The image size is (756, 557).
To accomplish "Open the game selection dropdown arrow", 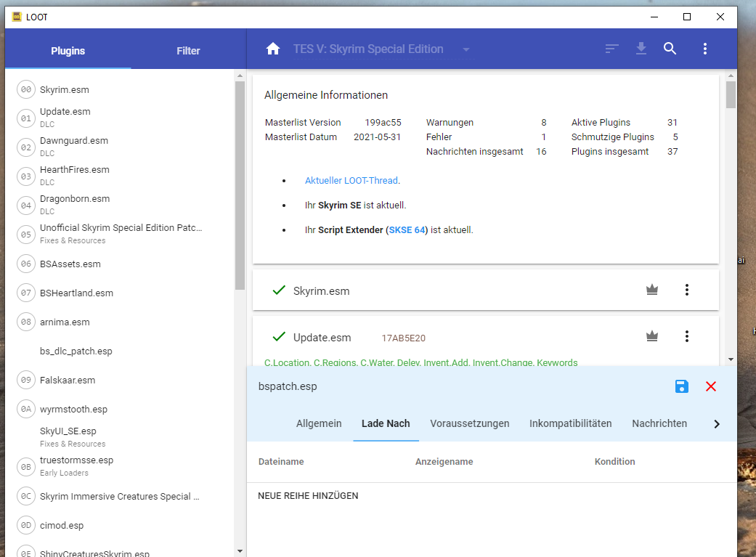I will [466, 49].
